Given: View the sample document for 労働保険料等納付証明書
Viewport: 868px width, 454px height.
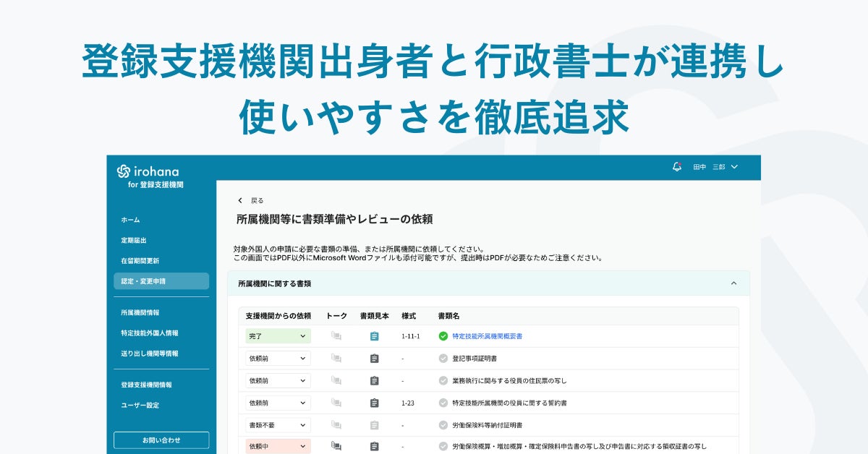Looking at the screenshot, I should 374,425.
